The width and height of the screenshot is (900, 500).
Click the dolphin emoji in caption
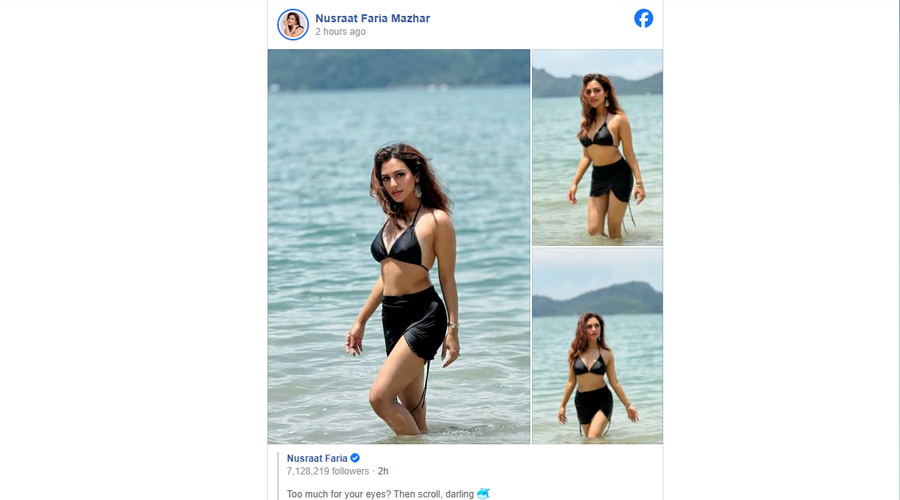point(483,493)
